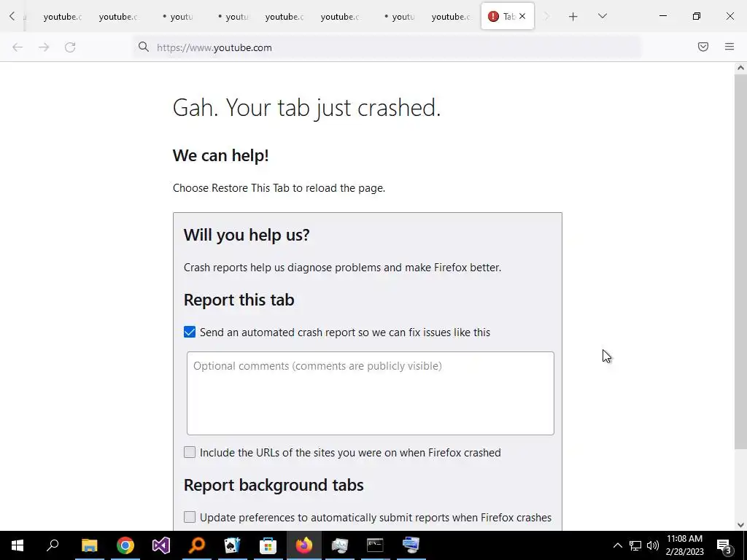Click the magnifier icon in the address bar
Viewport: 747px width, 560px height.
point(144,47)
